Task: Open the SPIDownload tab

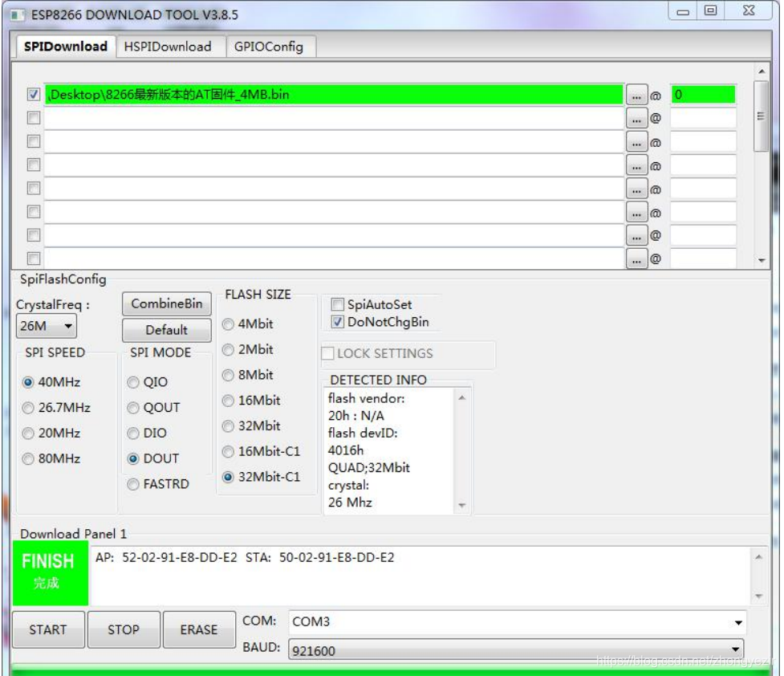Action: [x=65, y=47]
